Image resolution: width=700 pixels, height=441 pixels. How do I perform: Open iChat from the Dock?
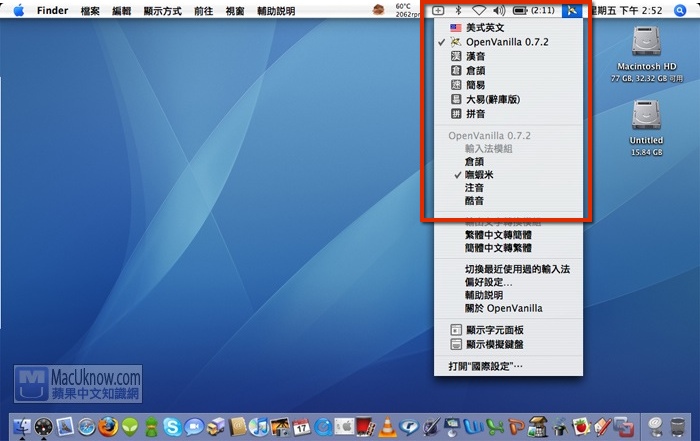click(194, 427)
